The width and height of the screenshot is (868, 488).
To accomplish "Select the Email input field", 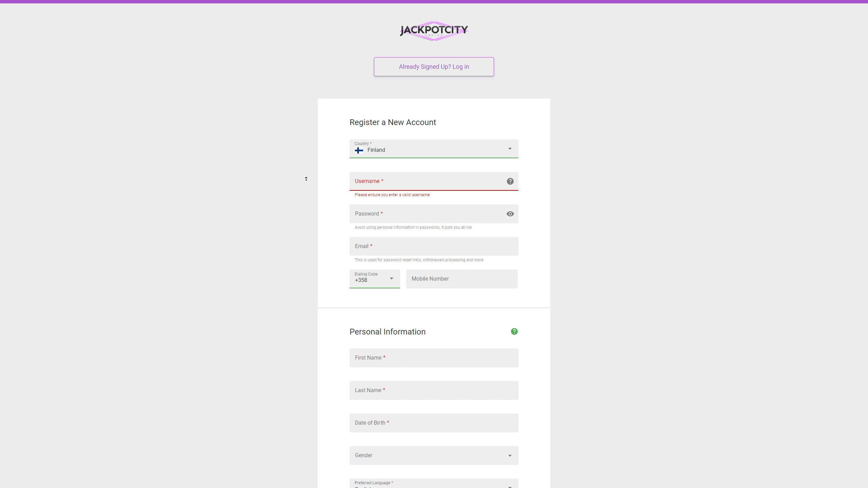I will point(434,246).
